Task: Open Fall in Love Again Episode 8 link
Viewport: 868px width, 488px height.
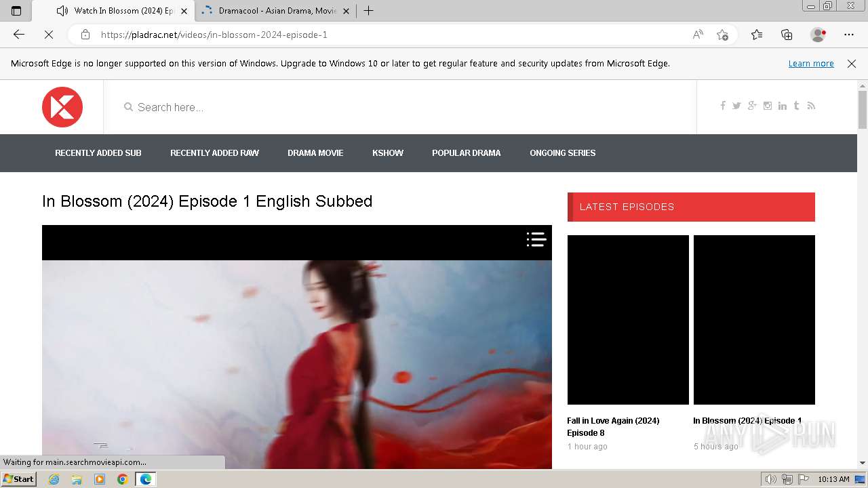Action: coord(613,426)
